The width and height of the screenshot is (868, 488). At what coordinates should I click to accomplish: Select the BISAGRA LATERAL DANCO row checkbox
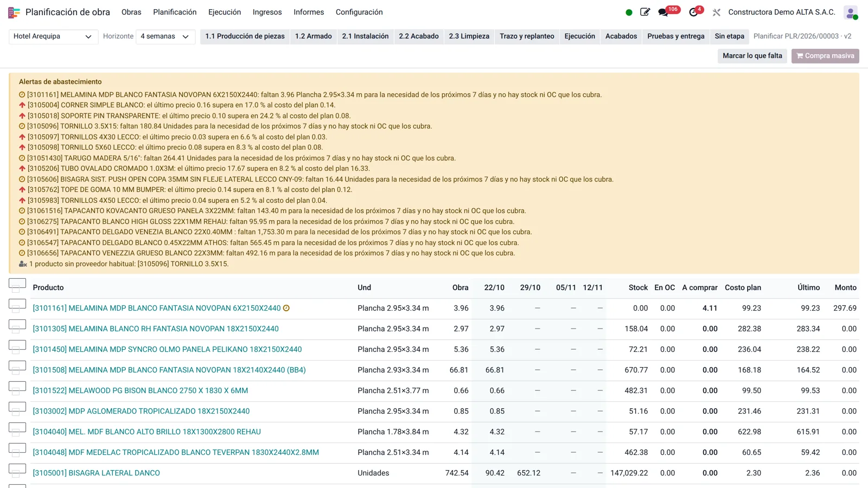coord(17,470)
